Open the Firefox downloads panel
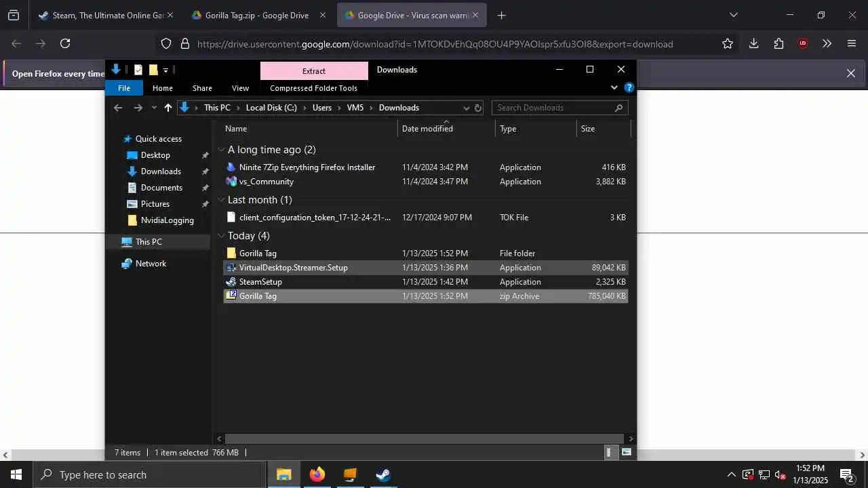Viewport: 868px width, 488px height. [753, 43]
